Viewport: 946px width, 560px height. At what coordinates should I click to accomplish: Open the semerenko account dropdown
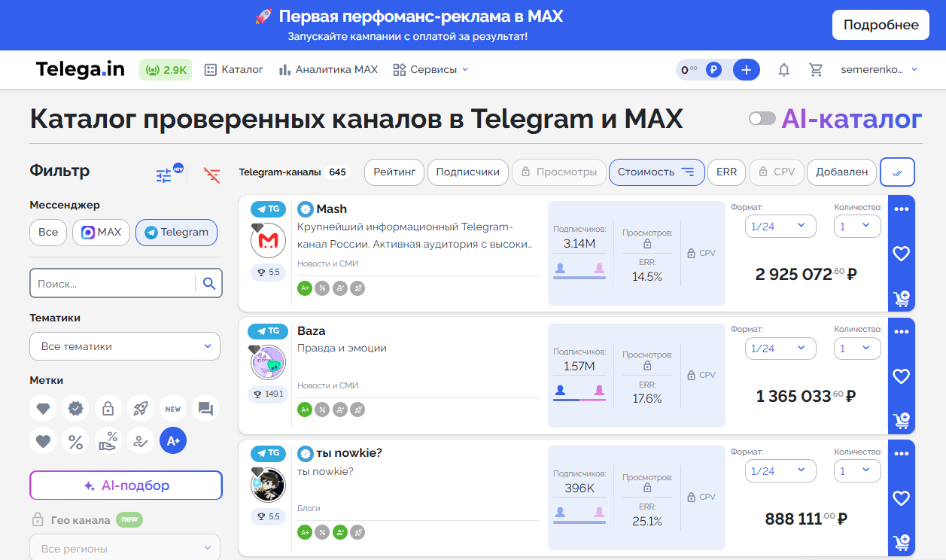click(x=880, y=69)
